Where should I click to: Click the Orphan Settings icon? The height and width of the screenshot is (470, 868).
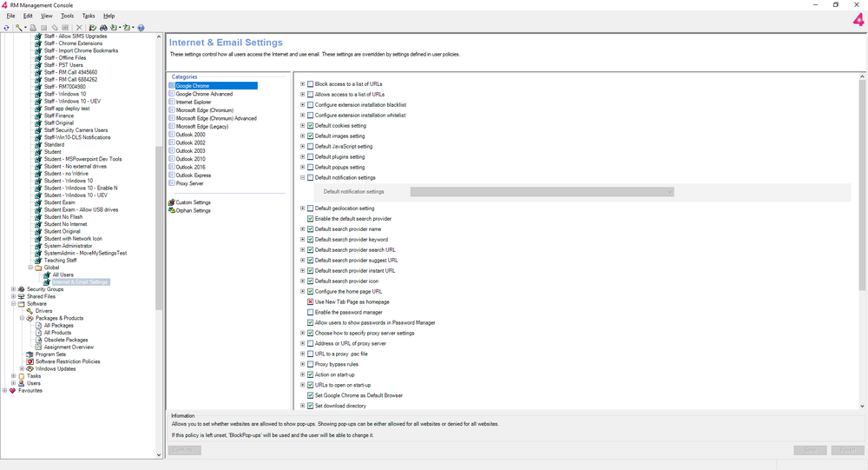172,210
